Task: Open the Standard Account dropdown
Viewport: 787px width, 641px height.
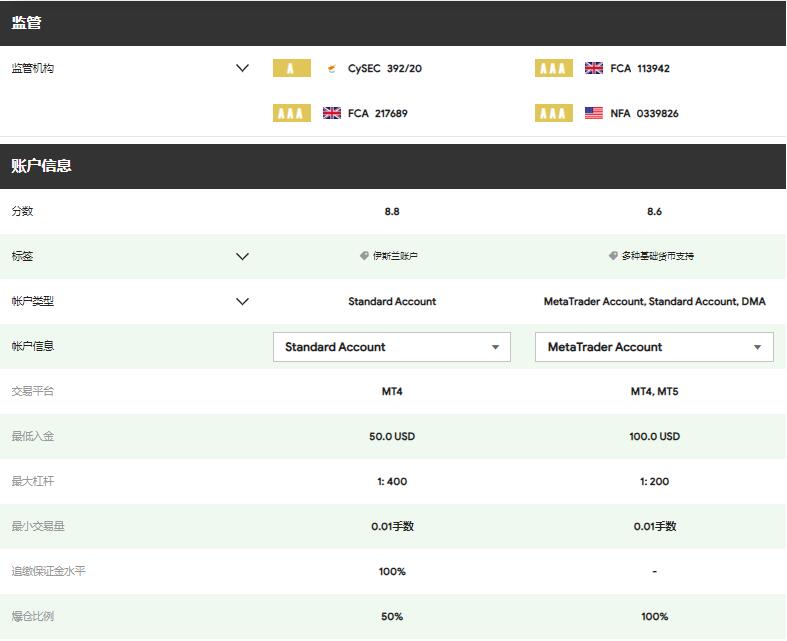Action: pyautogui.click(x=391, y=347)
